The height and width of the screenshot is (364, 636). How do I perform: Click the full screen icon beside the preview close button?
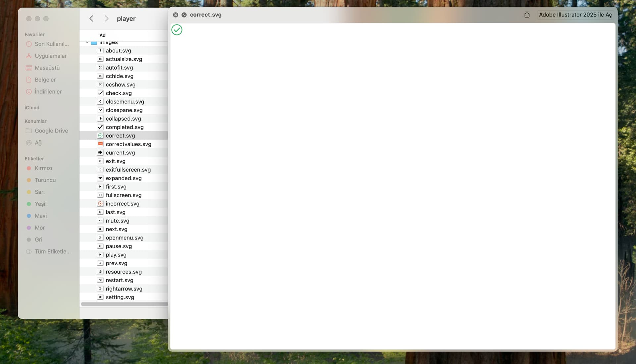pos(184,15)
